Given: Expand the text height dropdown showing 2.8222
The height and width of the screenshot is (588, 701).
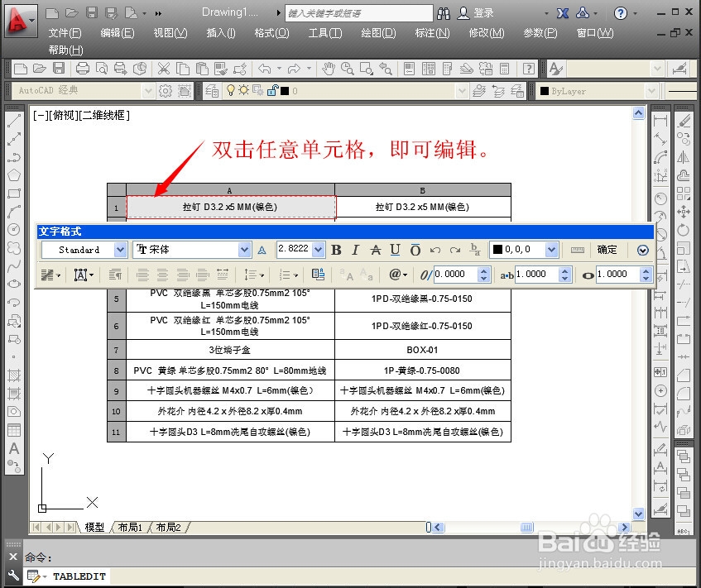Looking at the screenshot, I should pos(317,249).
